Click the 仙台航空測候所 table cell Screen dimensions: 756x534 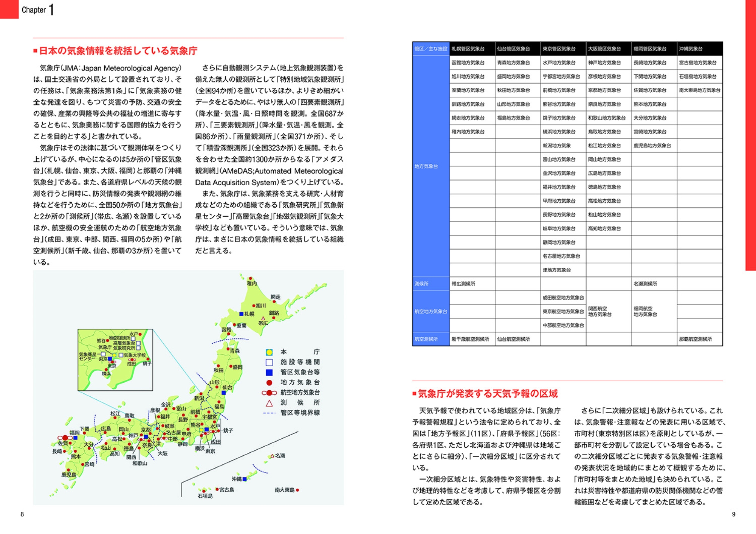(x=518, y=339)
